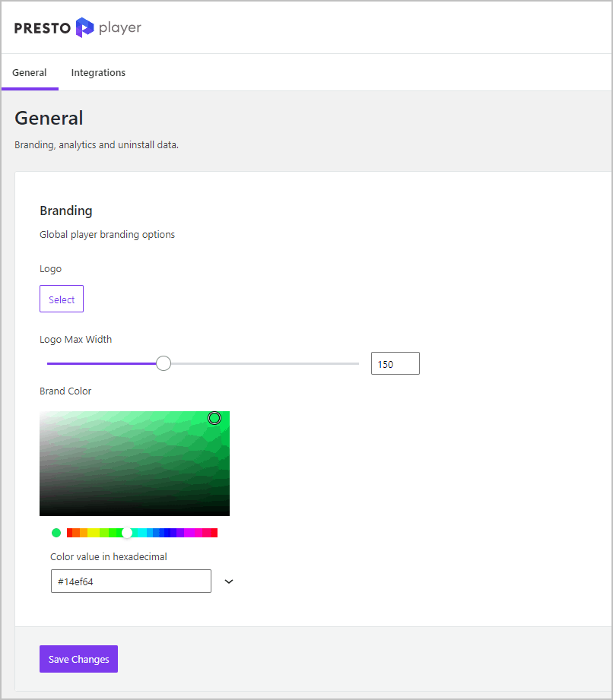Image resolution: width=613 pixels, height=700 pixels.
Task: Click the selection circle in the color gradient
Action: tap(214, 418)
